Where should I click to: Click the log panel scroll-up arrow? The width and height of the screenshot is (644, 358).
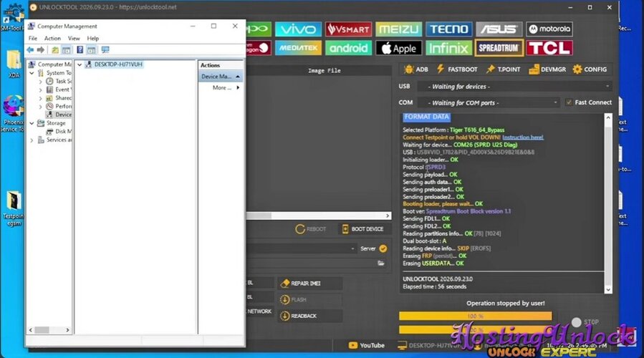[608, 118]
